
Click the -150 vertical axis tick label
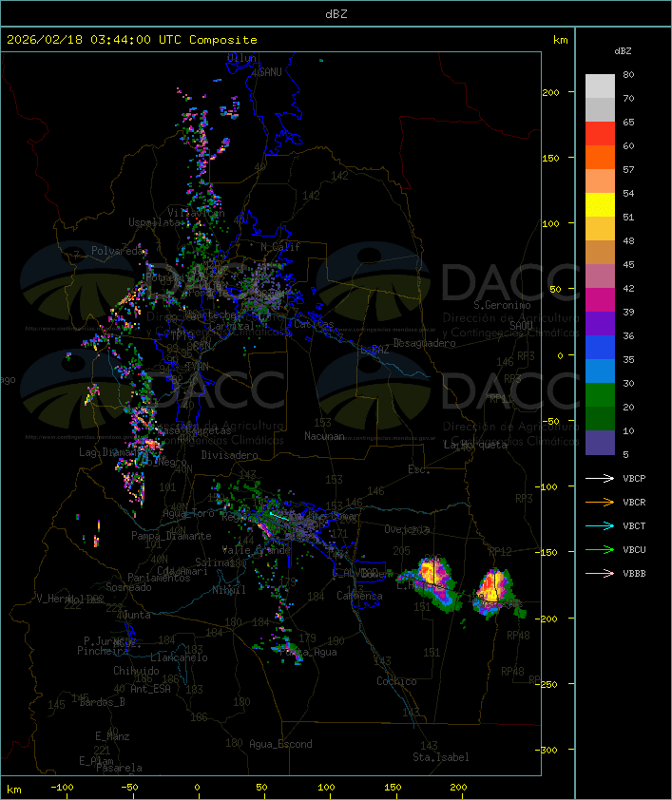[x=548, y=552]
